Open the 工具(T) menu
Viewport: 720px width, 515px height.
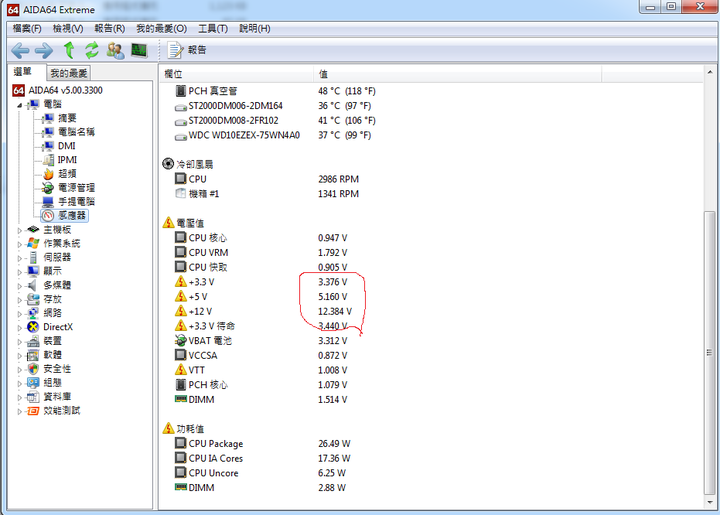[213, 28]
